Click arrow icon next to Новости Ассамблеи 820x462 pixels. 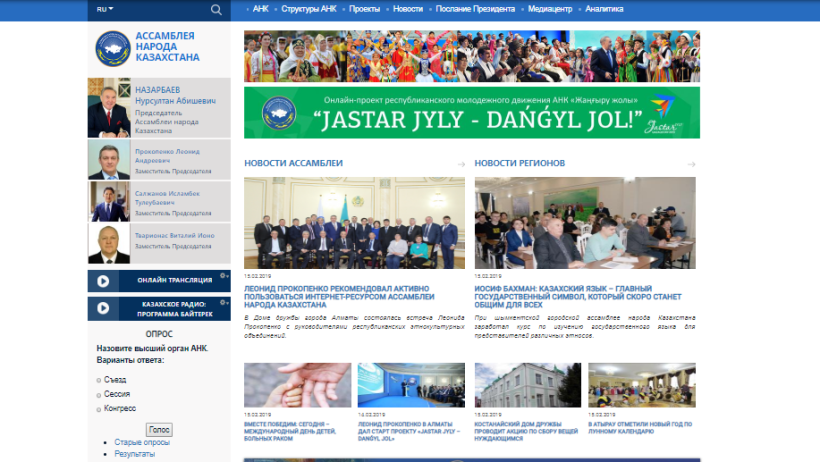coord(461,163)
